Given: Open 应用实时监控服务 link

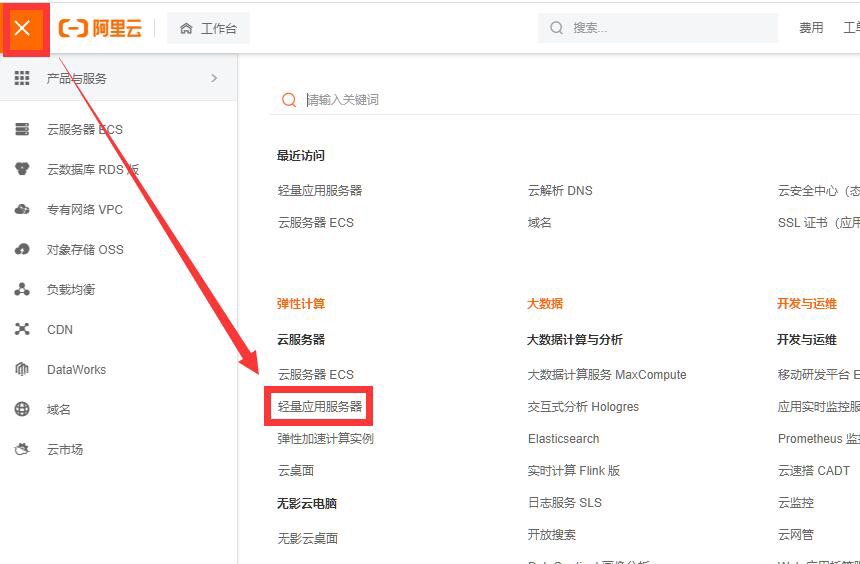Looking at the screenshot, I should [818, 407].
